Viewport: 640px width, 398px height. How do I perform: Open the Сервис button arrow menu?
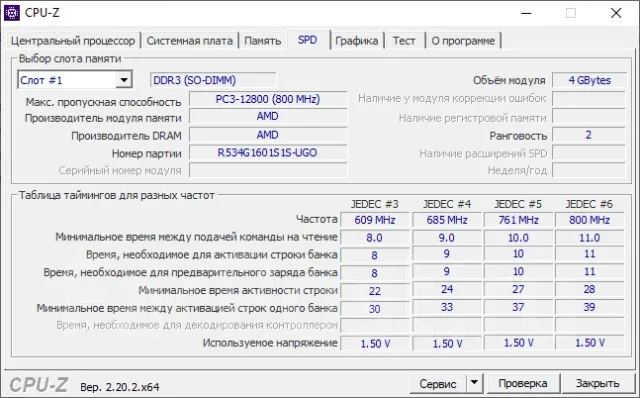[x=474, y=383]
